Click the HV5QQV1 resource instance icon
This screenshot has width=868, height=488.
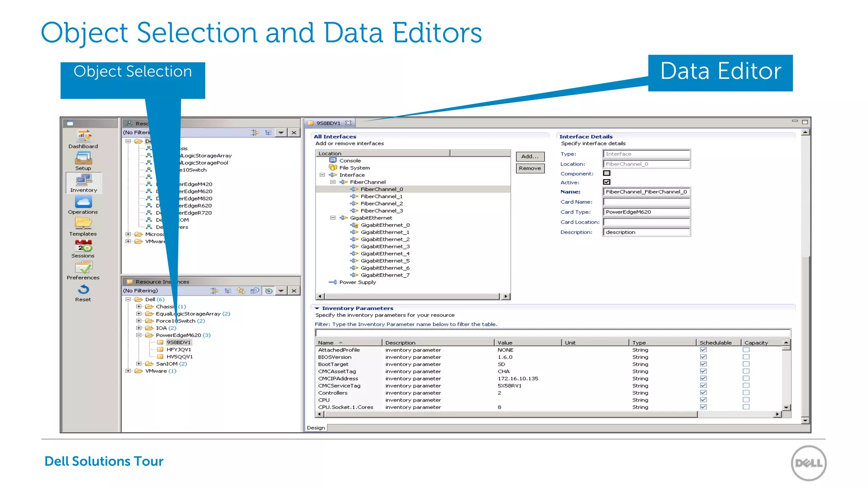(x=160, y=357)
